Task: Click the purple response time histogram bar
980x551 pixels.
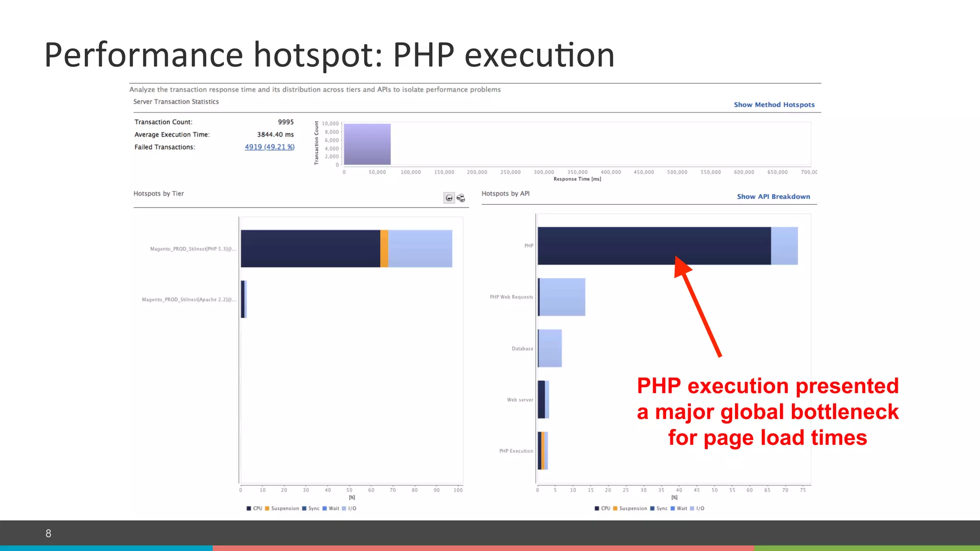Action: 367,144
